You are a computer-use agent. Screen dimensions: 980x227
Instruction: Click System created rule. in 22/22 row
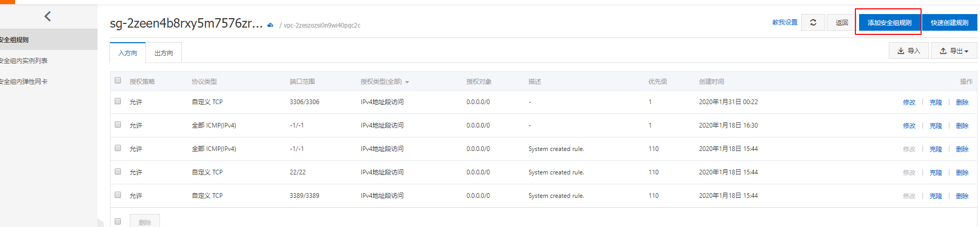[556, 172]
